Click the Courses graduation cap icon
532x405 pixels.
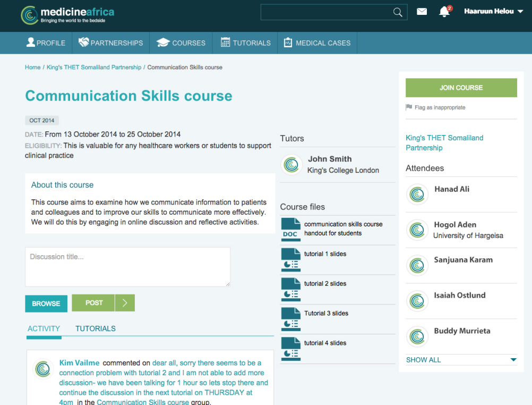pyautogui.click(x=163, y=43)
